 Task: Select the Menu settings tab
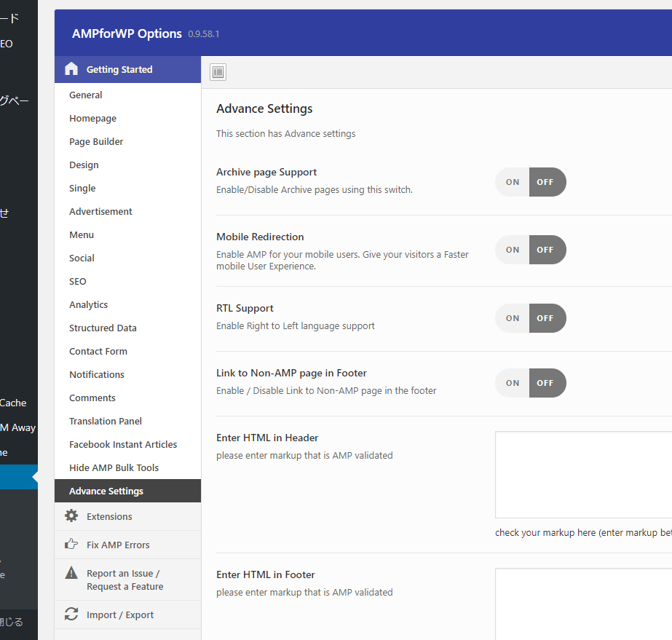coord(127,235)
